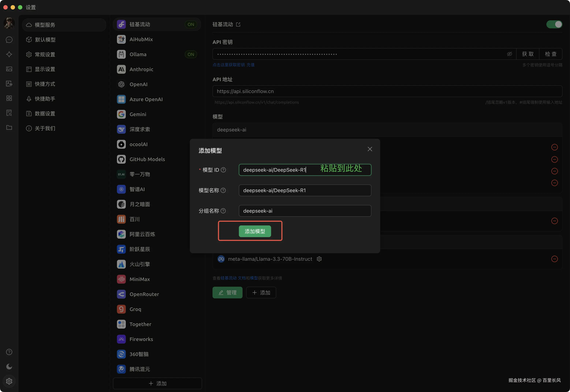Click gear icon beside Llama-3.3-70B-Instruct model
This screenshot has width=570, height=392.
(x=319, y=259)
